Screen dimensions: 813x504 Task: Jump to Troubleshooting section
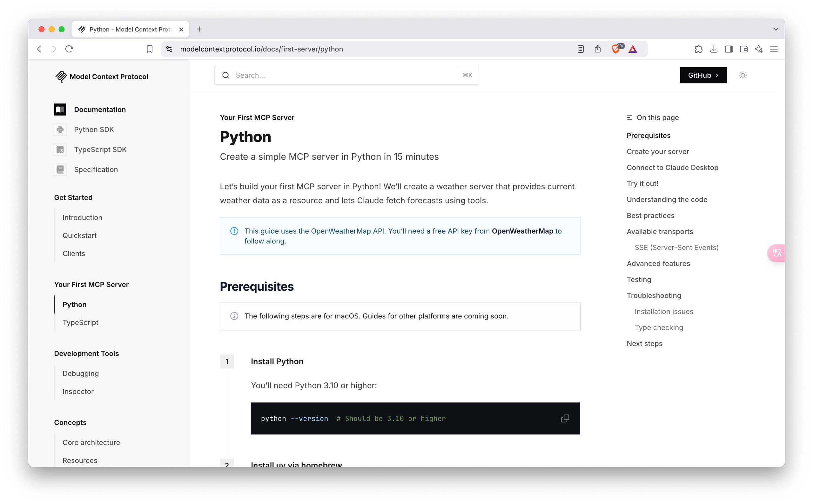click(654, 295)
